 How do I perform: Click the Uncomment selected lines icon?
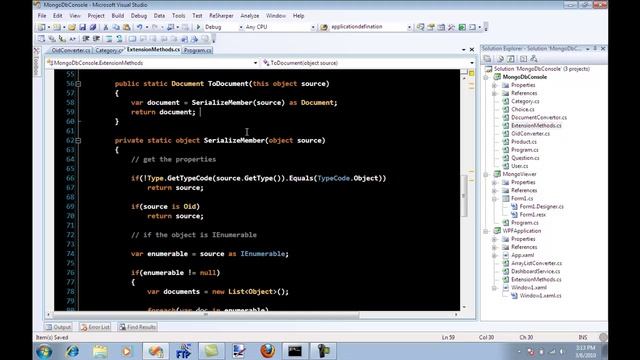click(x=119, y=39)
